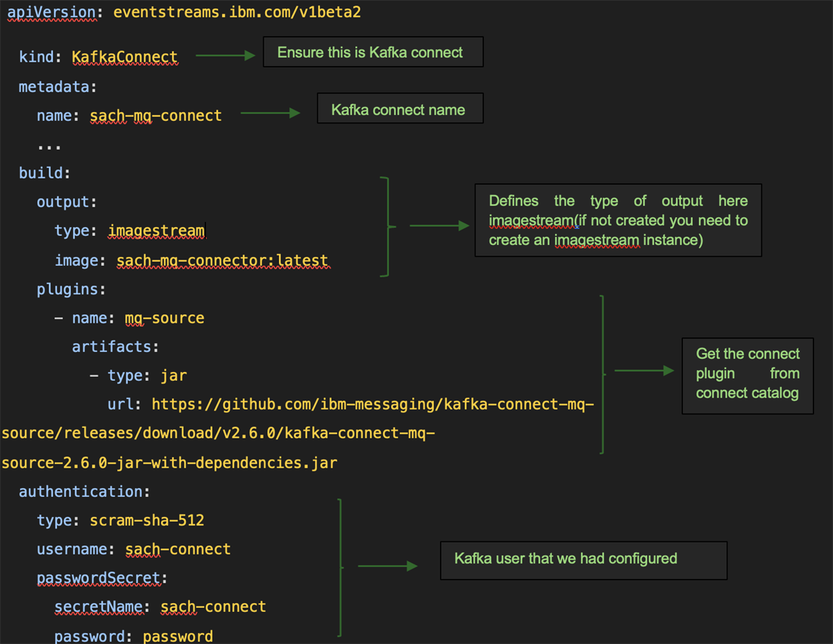Select the sach-mq-connect name value
The width and height of the screenshot is (833, 644).
tap(156, 115)
